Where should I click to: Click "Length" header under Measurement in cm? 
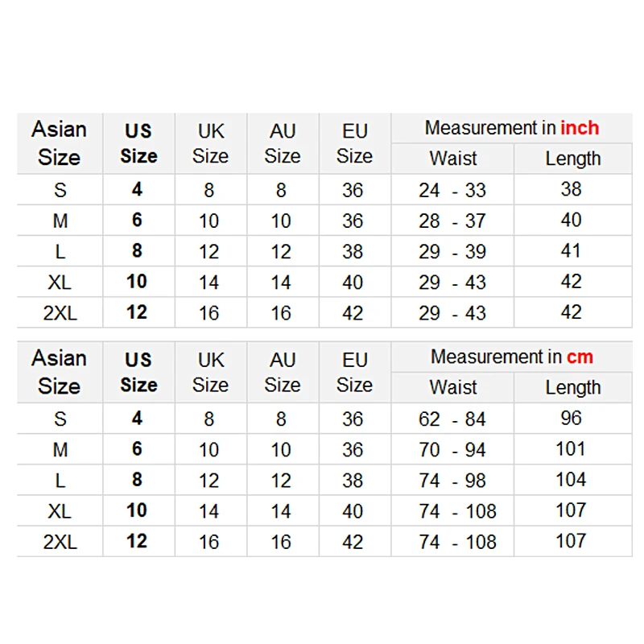(x=572, y=387)
